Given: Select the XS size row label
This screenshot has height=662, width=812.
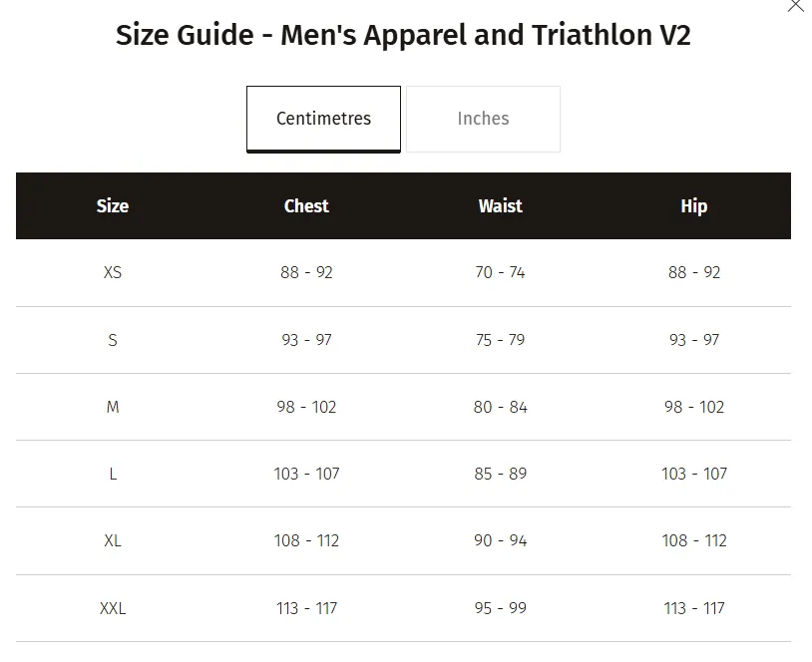Looking at the screenshot, I should pyautogui.click(x=113, y=272).
